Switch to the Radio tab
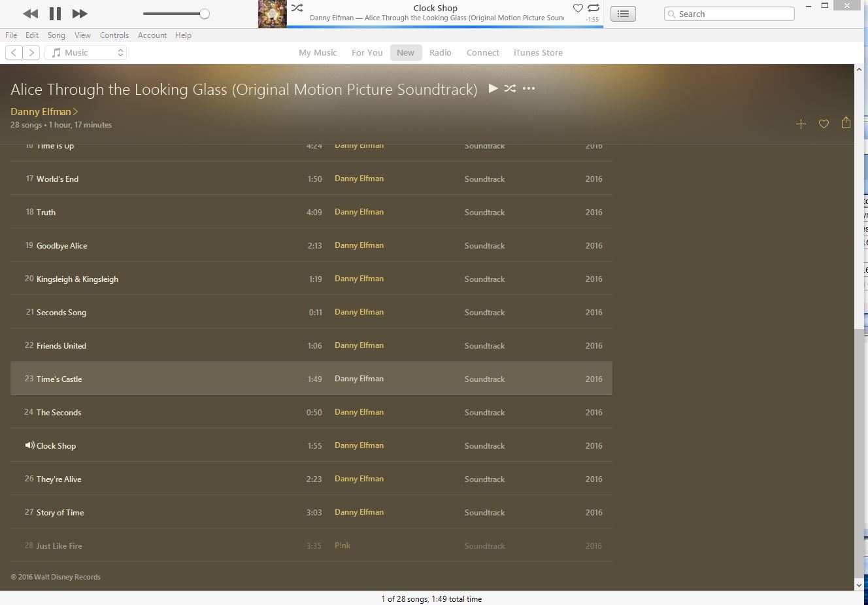This screenshot has width=868, height=605. click(441, 53)
